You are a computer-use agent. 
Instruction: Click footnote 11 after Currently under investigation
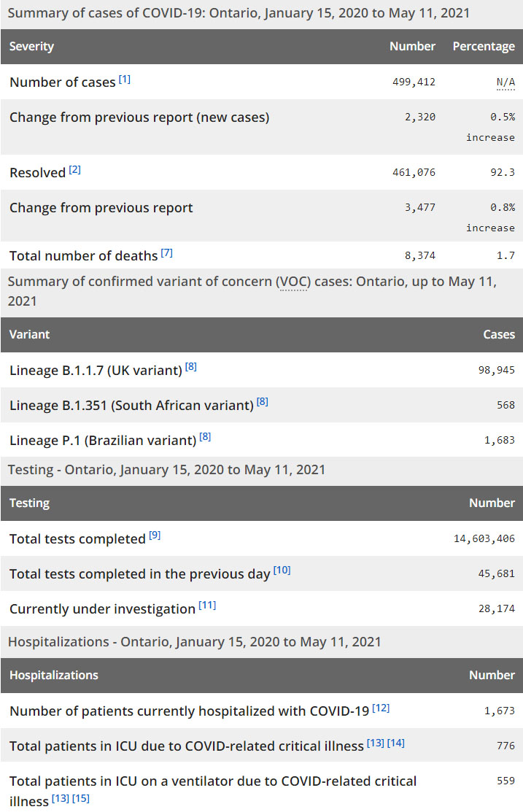(x=207, y=606)
